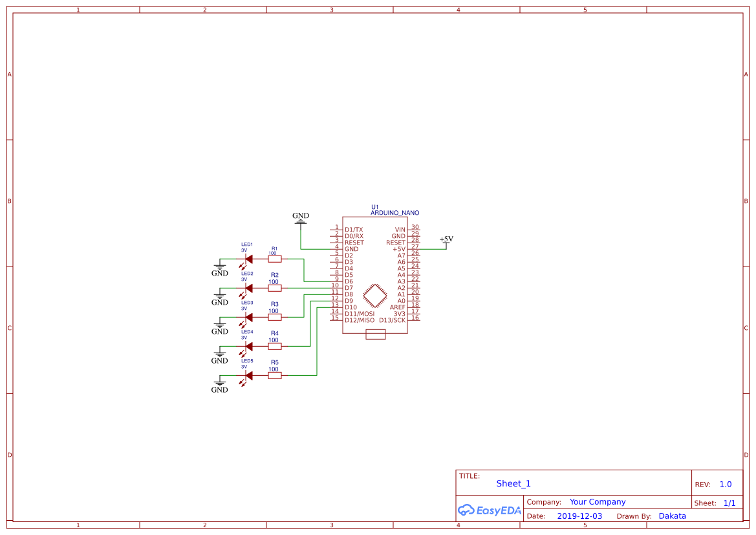Click the D10 pin label
Viewport: 756px width, 535px height.
[351, 307]
